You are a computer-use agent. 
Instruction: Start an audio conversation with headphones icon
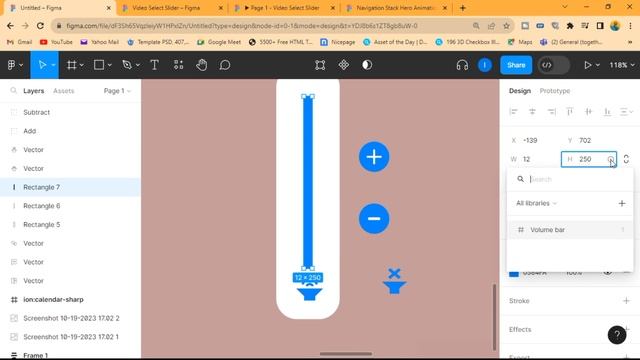[462, 65]
